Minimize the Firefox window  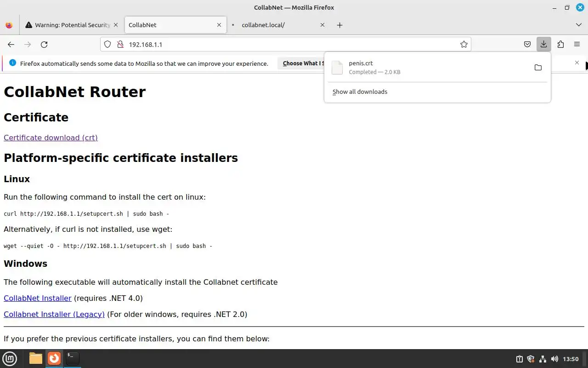coord(554,7)
